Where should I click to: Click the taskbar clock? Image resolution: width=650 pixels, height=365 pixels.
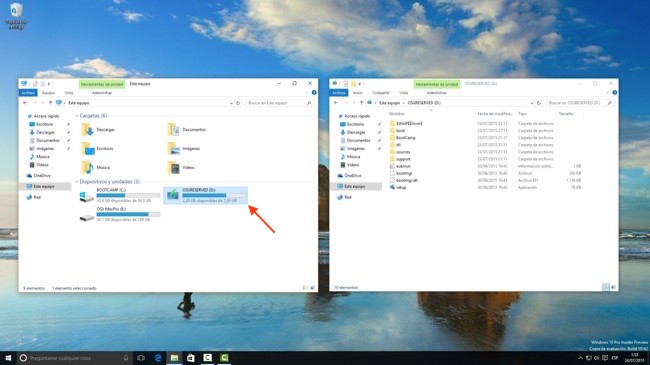(x=634, y=358)
